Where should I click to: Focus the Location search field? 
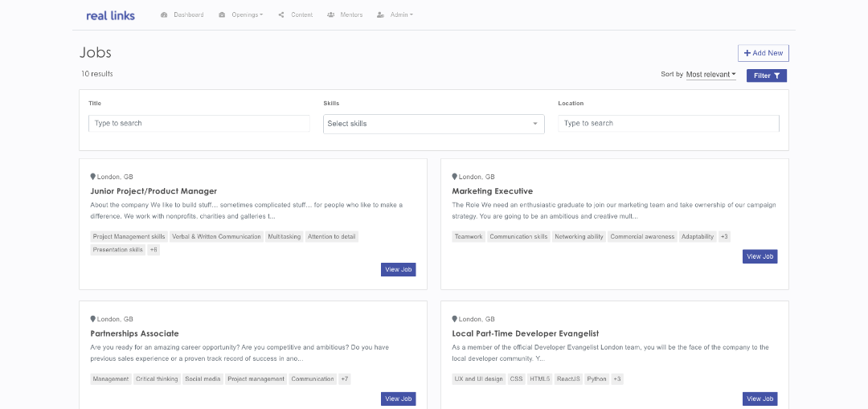[668, 124]
